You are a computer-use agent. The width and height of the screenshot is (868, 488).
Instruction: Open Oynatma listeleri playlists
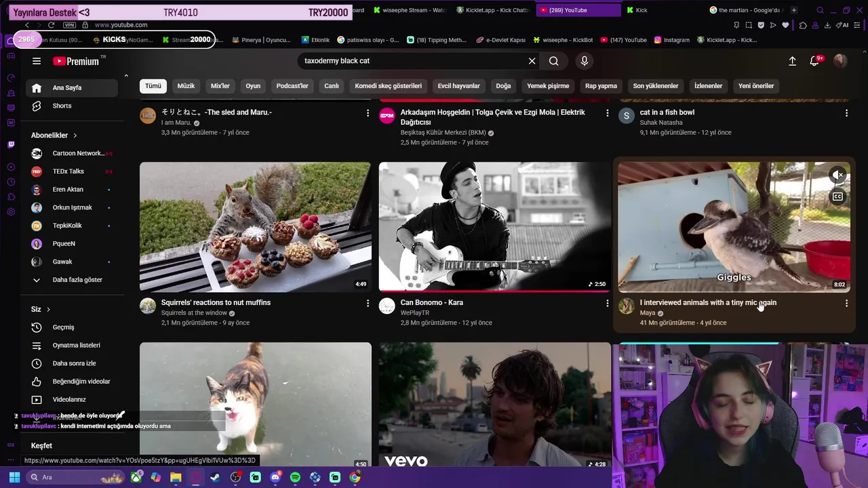coord(73,345)
